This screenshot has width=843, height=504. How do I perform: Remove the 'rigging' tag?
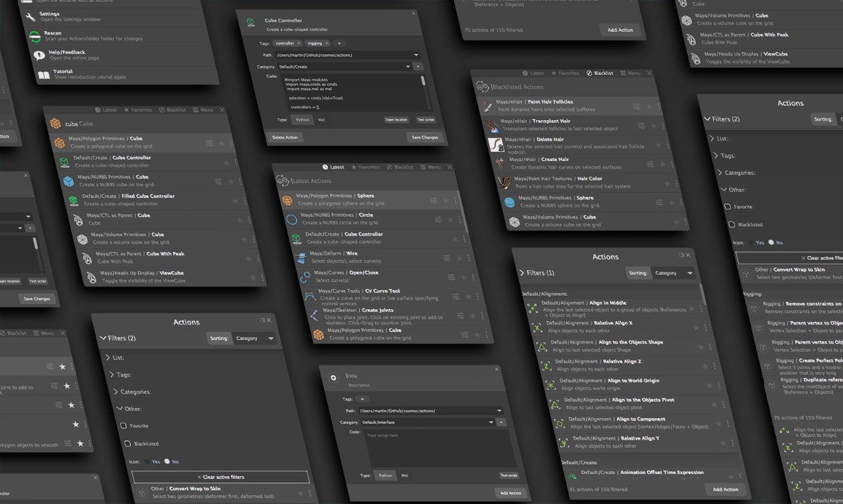(327, 43)
